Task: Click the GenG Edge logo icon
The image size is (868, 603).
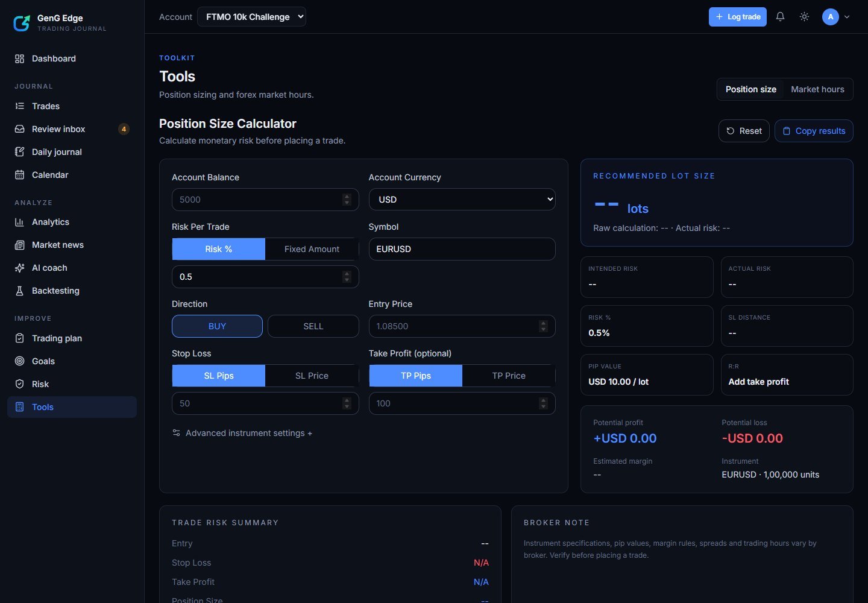Action: click(x=22, y=23)
